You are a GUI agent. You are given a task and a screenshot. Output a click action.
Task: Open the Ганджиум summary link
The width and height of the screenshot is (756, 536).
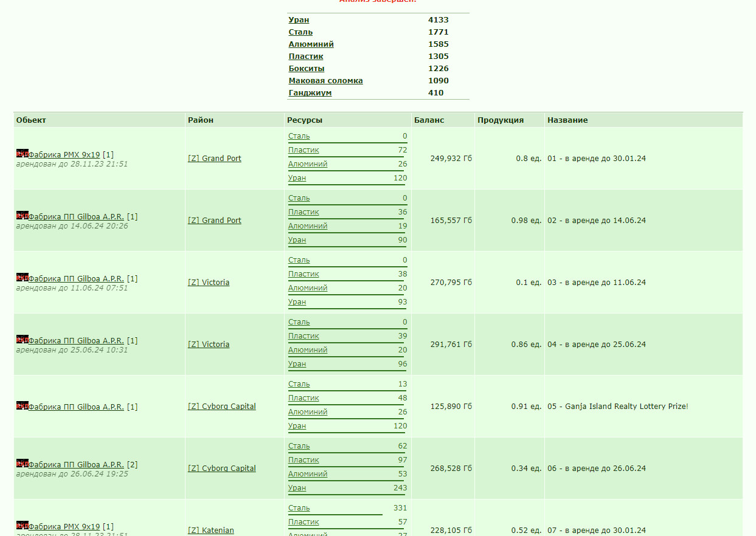pyautogui.click(x=310, y=93)
